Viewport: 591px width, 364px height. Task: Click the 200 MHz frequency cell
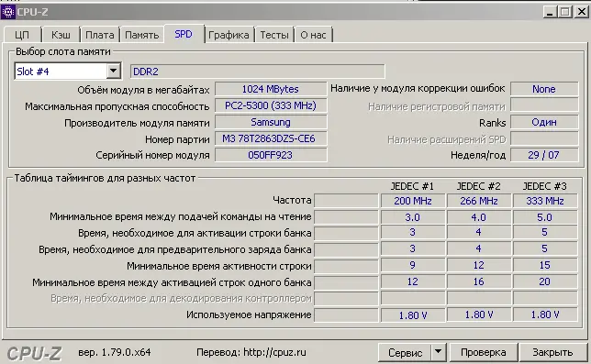coord(413,201)
